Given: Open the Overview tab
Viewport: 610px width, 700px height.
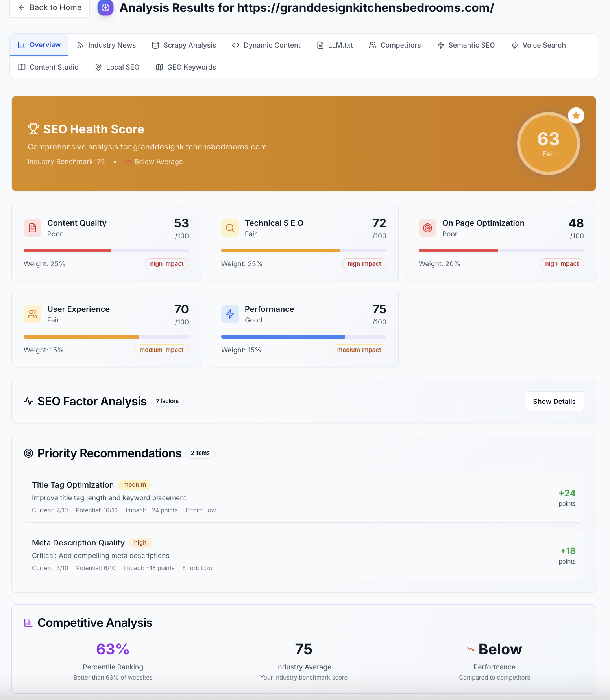Looking at the screenshot, I should (39, 45).
